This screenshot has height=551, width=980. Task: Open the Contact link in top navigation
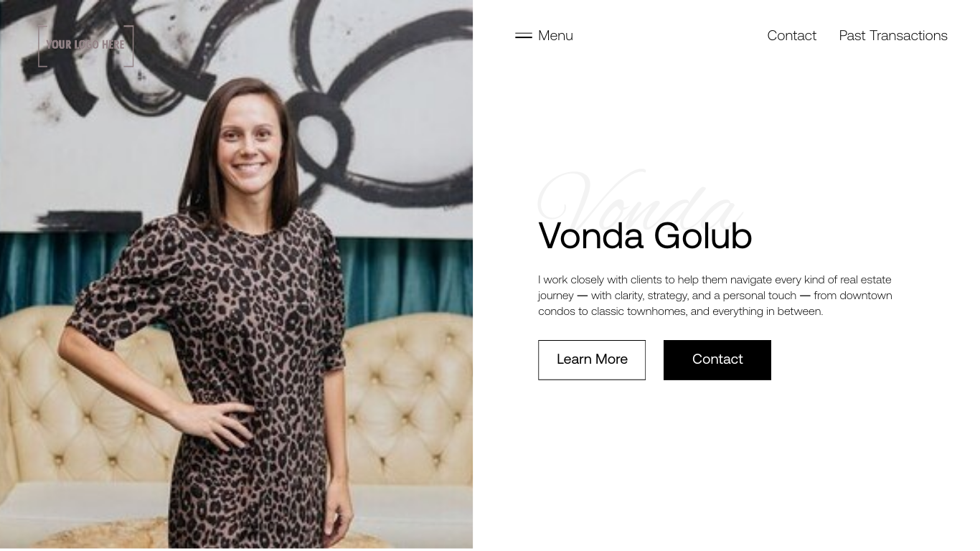[x=791, y=35]
